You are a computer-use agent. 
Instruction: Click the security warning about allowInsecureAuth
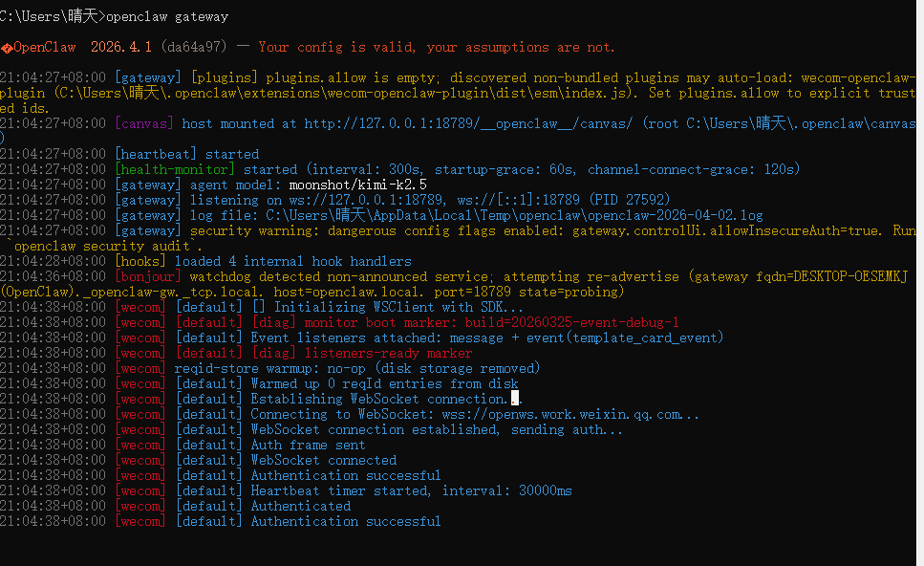[552, 230]
